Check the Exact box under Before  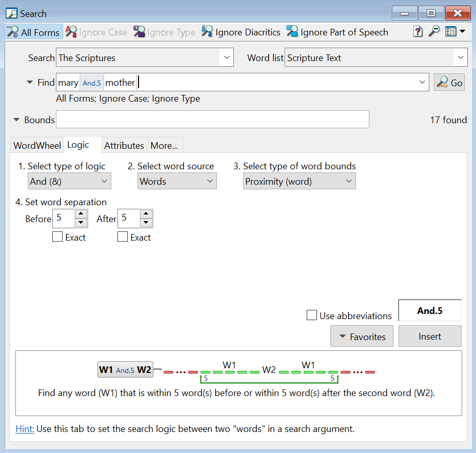tap(57, 237)
